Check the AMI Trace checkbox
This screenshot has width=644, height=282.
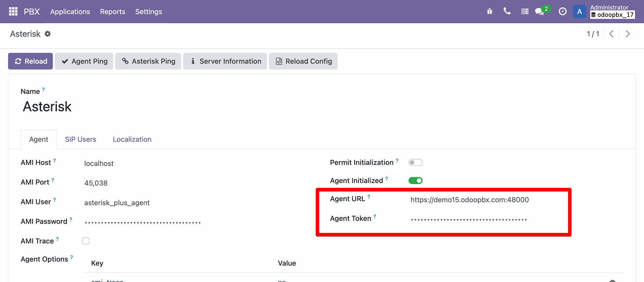click(86, 241)
